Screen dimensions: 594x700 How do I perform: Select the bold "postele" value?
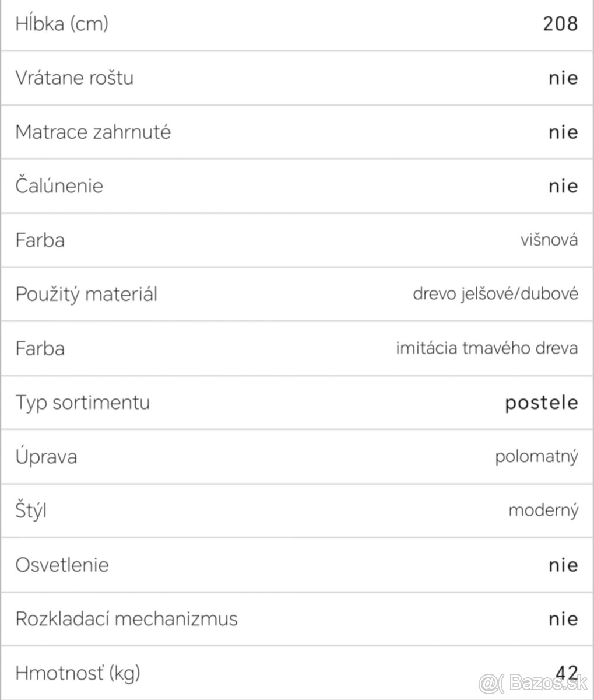coord(542,402)
